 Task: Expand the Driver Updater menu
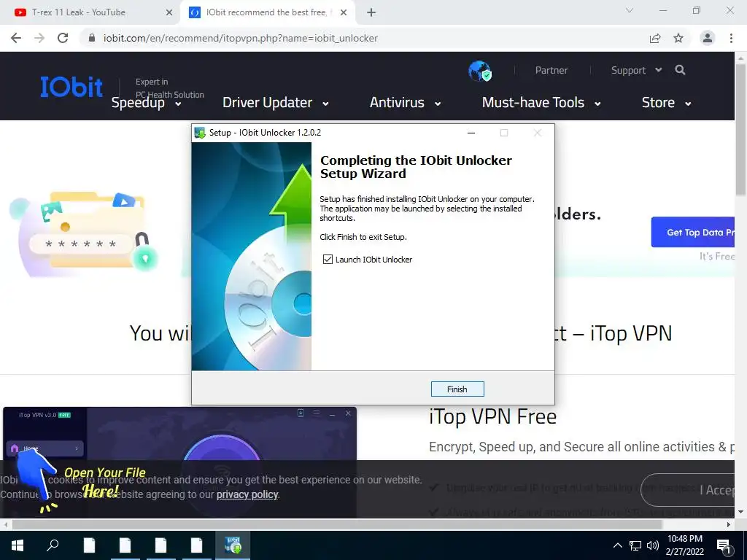(x=275, y=103)
